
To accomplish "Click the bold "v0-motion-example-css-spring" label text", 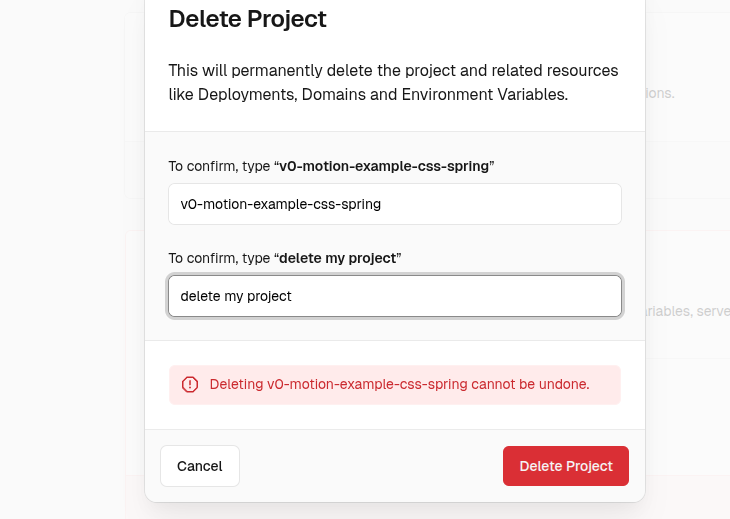I will pyautogui.click(x=384, y=166).
